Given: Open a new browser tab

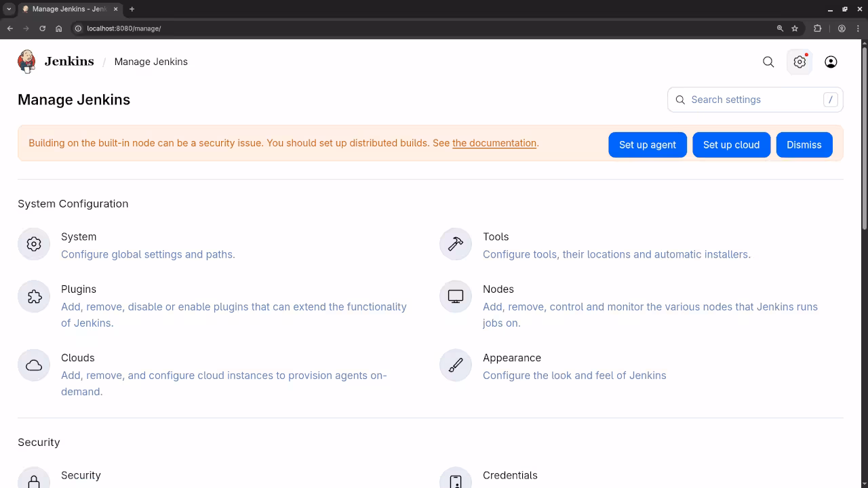Looking at the screenshot, I should pos(132,9).
